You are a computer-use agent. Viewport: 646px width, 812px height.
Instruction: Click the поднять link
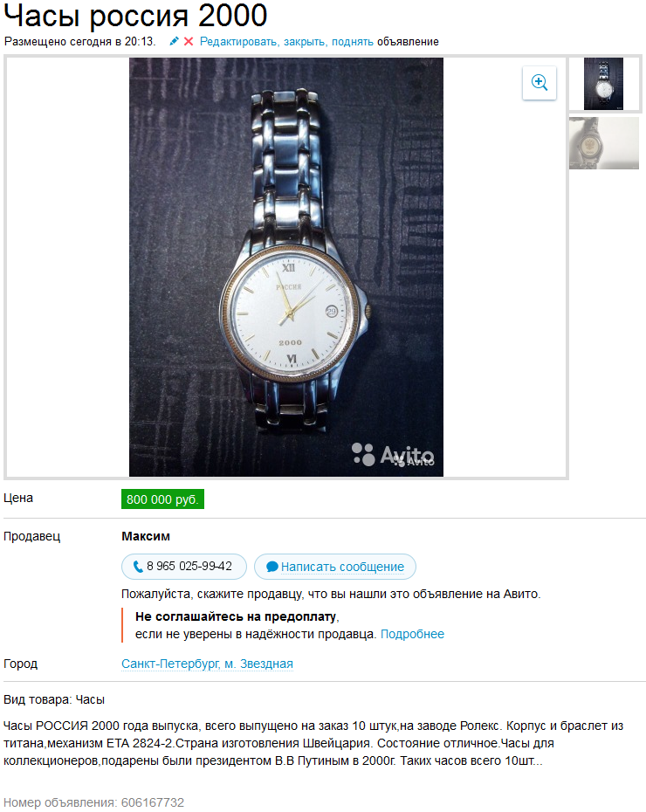(353, 41)
